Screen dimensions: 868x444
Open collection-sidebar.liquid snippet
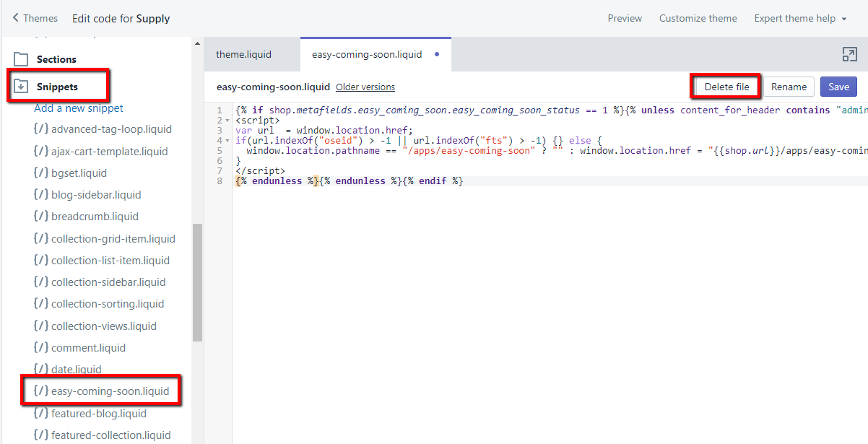click(x=108, y=282)
